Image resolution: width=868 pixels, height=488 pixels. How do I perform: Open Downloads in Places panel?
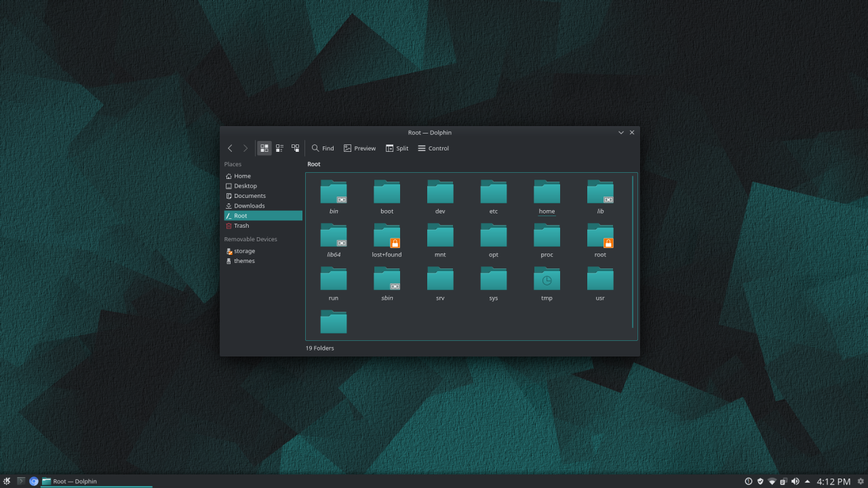263,206
